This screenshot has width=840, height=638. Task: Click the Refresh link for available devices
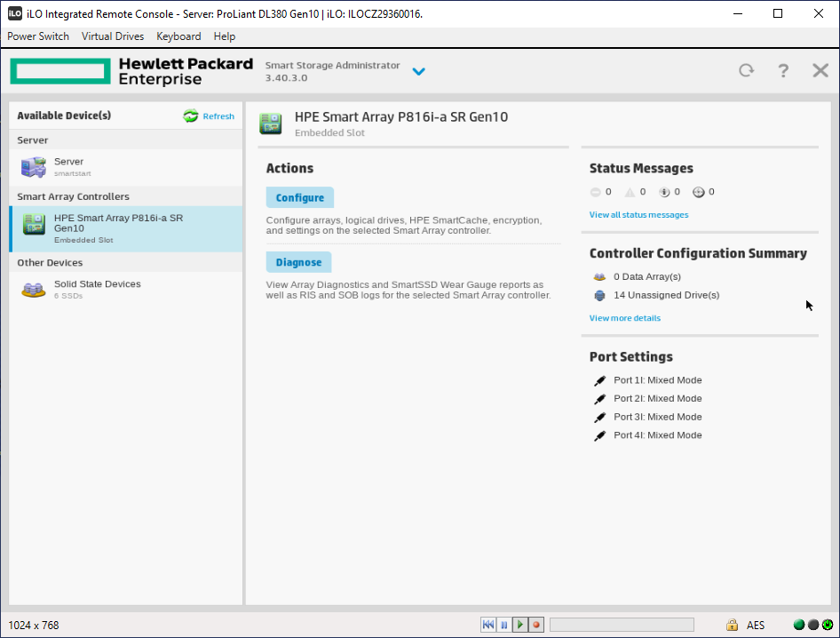point(218,116)
